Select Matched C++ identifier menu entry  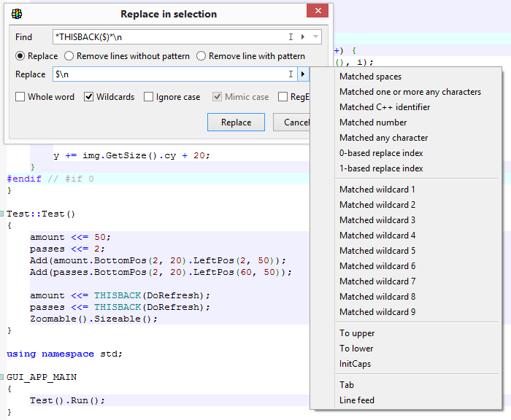pos(385,107)
